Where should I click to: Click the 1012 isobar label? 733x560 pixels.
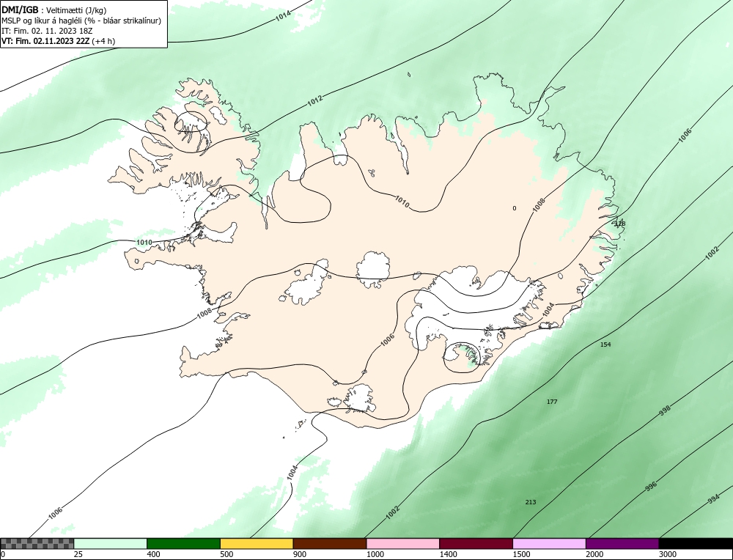tap(315, 100)
